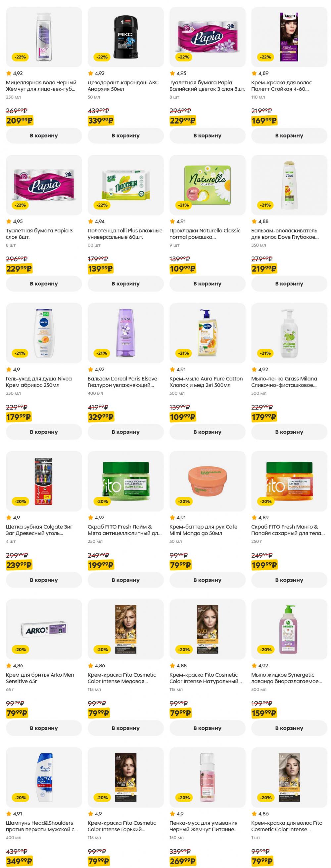Open Палетт hair dye product image
The image size is (331, 868).
289,37
